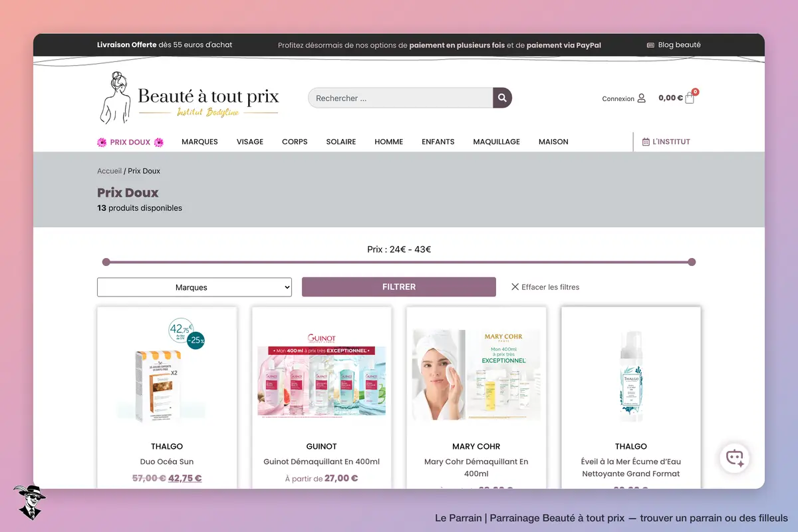Open the MARQUES menu
The height and width of the screenshot is (532, 798).
tap(199, 142)
